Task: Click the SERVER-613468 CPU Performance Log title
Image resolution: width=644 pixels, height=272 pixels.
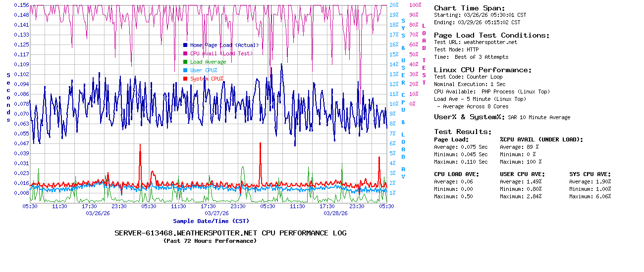Action: point(230,233)
